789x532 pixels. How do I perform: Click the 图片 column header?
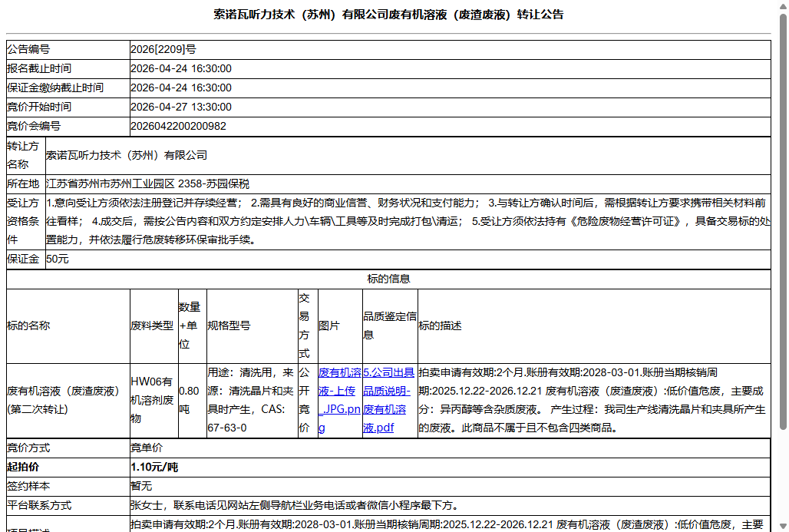tap(340, 325)
